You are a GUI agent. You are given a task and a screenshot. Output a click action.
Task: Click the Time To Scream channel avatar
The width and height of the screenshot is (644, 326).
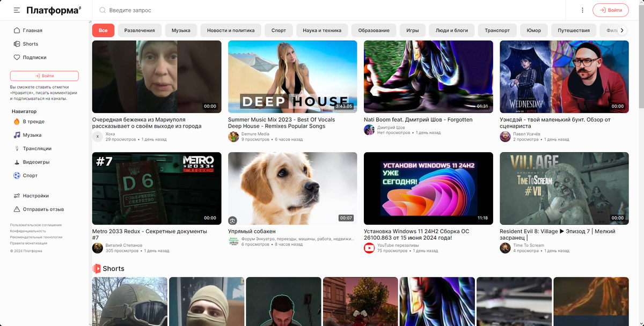[x=505, y=248]
